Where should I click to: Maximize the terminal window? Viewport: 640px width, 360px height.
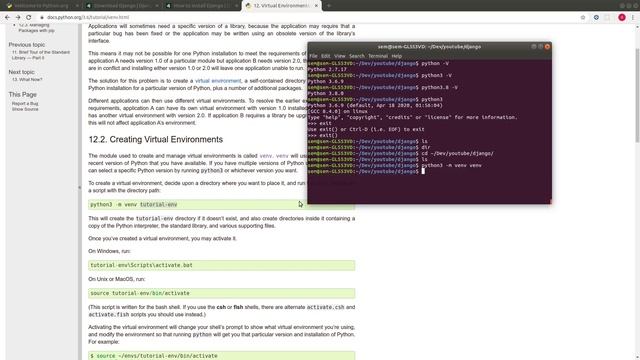pyautogui.click(x=540, y=47)
